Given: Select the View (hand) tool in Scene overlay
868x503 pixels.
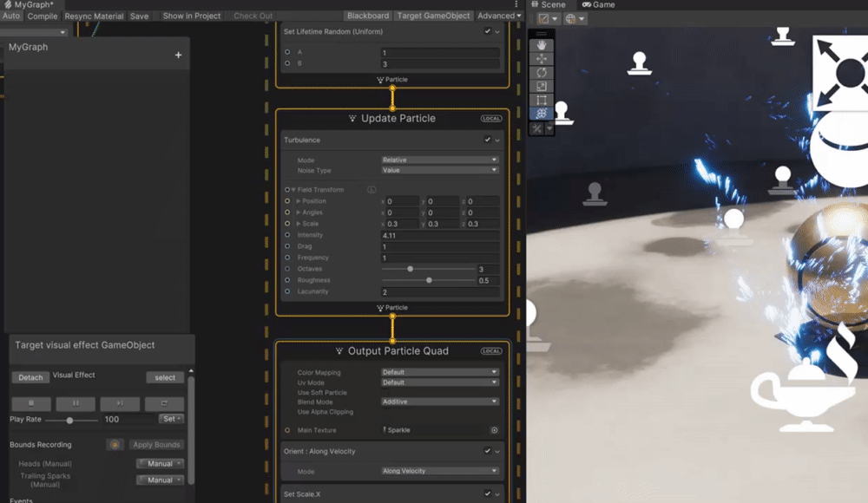Looking at the screenshot, I should tap(542, 46).
